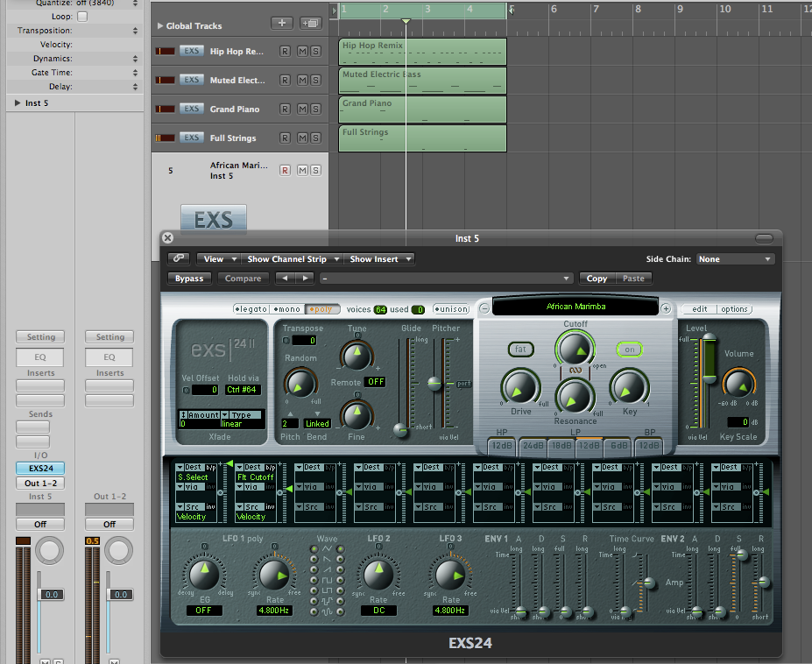Click the EXS icon on Full Strings track

click(x=191, y=138)
